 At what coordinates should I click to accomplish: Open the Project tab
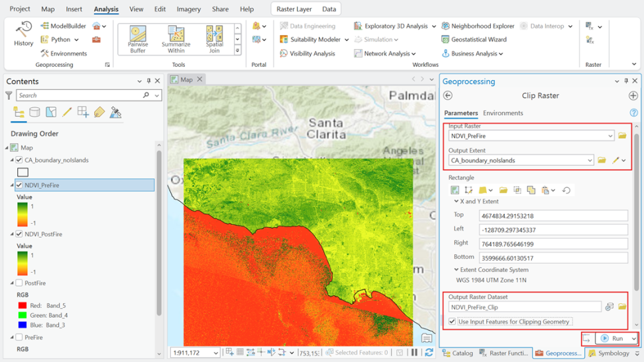[20, 9]
